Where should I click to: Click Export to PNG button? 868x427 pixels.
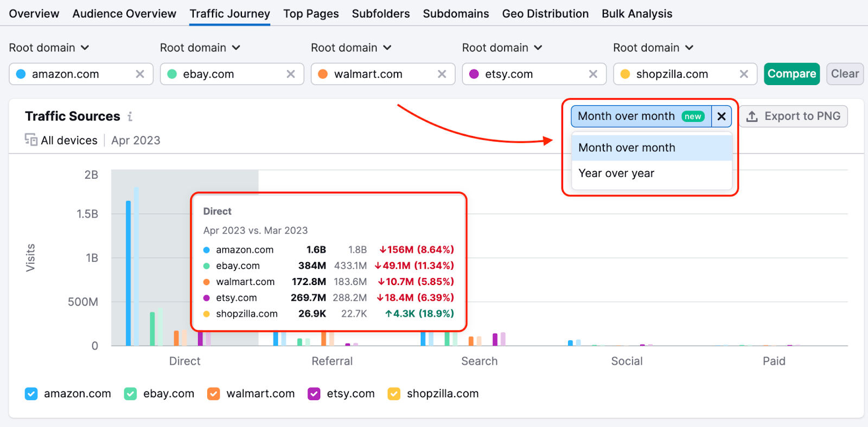coord(794,117)
